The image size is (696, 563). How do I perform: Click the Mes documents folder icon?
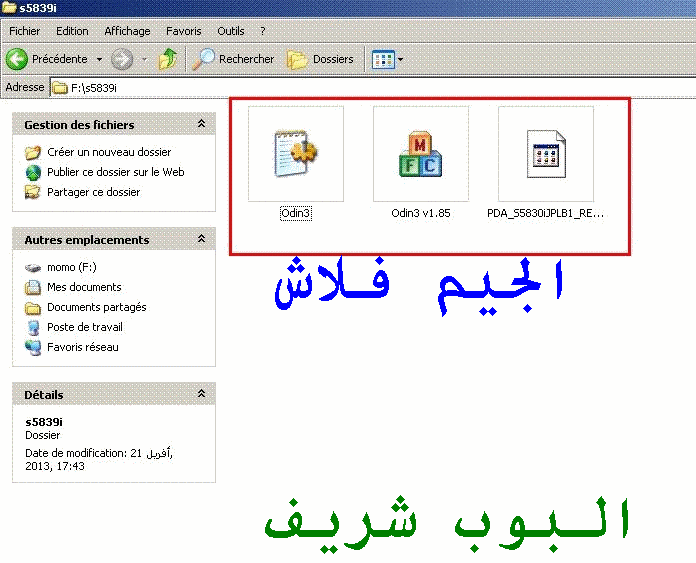coord(33,287)
